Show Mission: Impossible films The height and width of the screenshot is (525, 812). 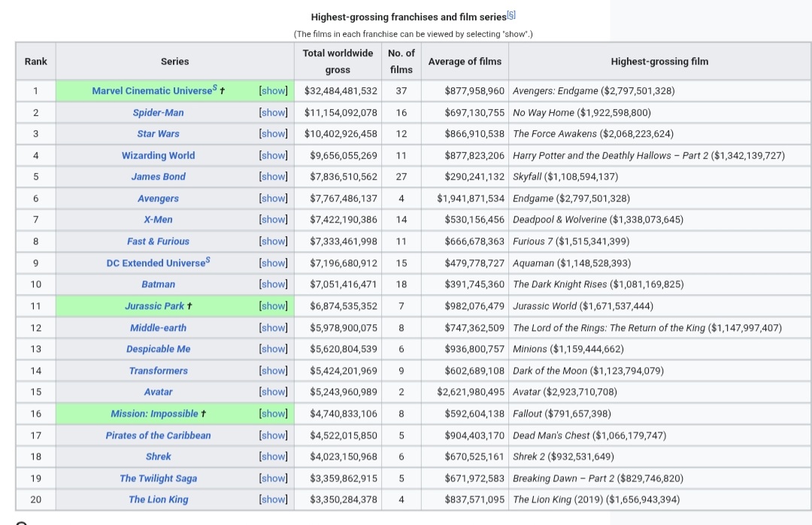(274, 414)
